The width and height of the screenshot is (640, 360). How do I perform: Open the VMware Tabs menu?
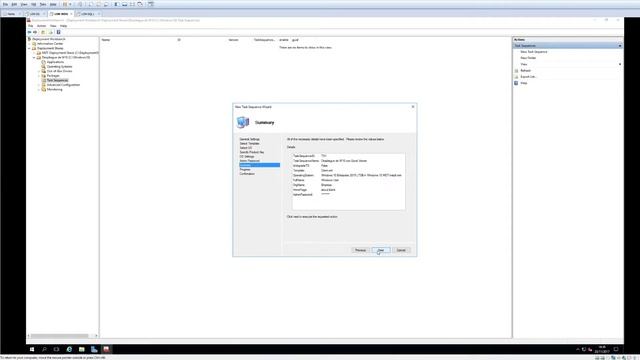click(43, 4)
